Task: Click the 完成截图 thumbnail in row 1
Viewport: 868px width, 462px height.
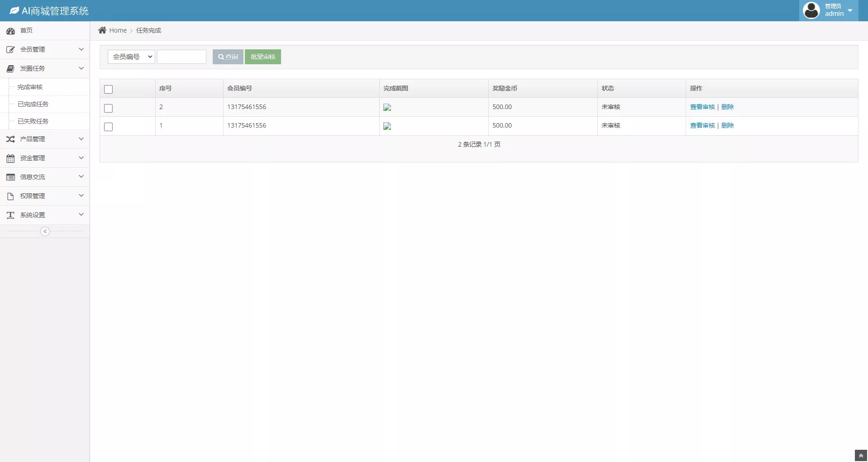Action: pos(387,126)
